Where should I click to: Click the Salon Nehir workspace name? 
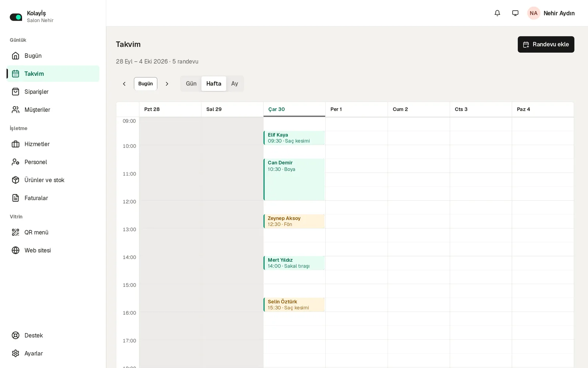(x=40, y=21)
